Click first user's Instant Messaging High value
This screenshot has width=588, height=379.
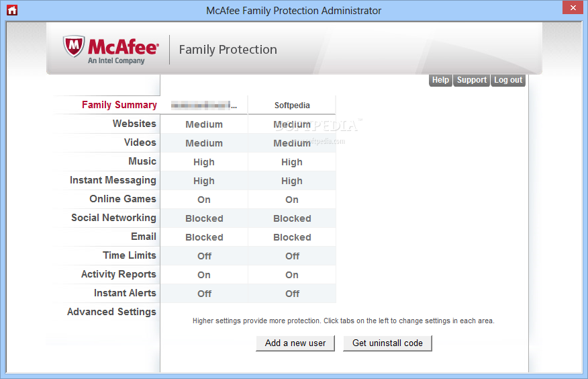pos(204,181)
